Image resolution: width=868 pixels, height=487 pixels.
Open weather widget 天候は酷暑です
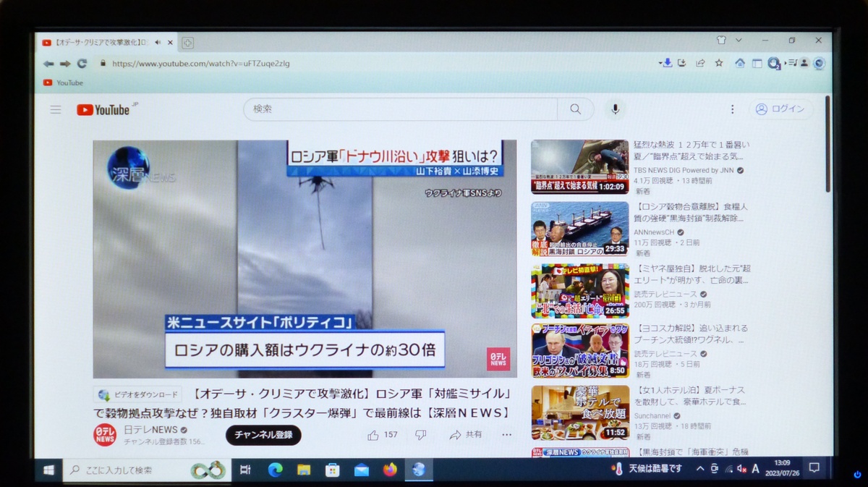[647, 469]
